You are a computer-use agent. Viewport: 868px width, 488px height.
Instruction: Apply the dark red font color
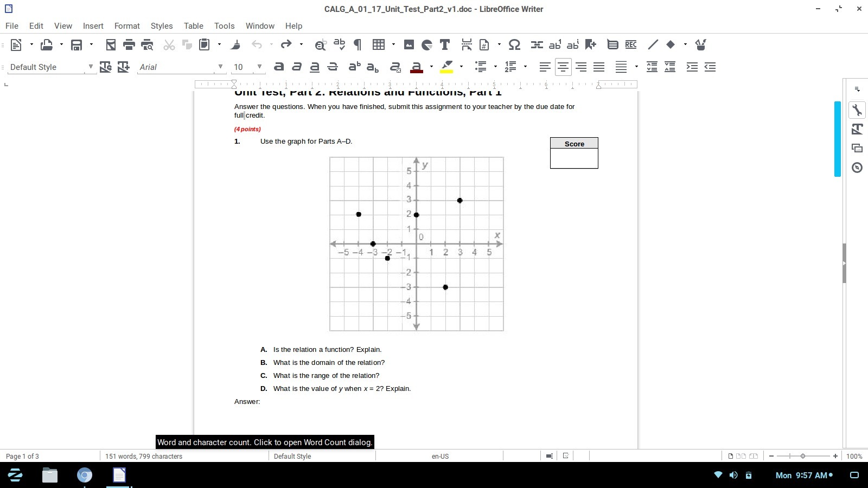pos(417,67)
